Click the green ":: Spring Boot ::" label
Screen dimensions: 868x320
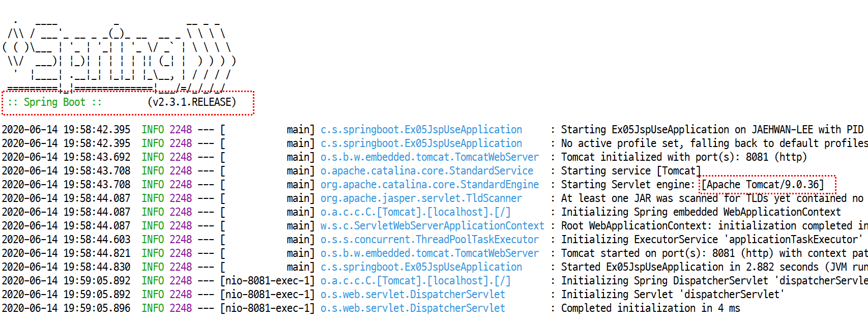coord(54,102)
